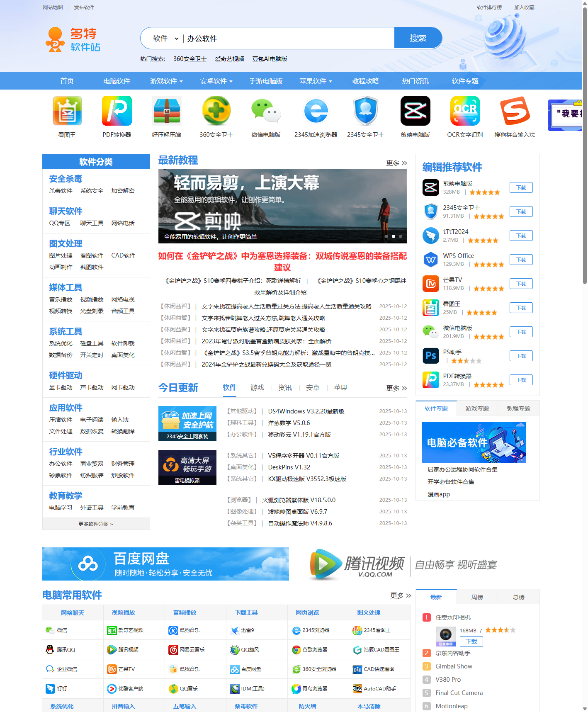
Task: Open the 好压解压缩 icon
Action: click(167, 111)
